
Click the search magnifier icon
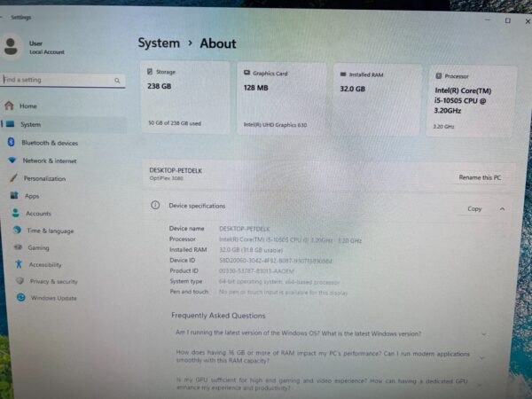click(117, 81)
